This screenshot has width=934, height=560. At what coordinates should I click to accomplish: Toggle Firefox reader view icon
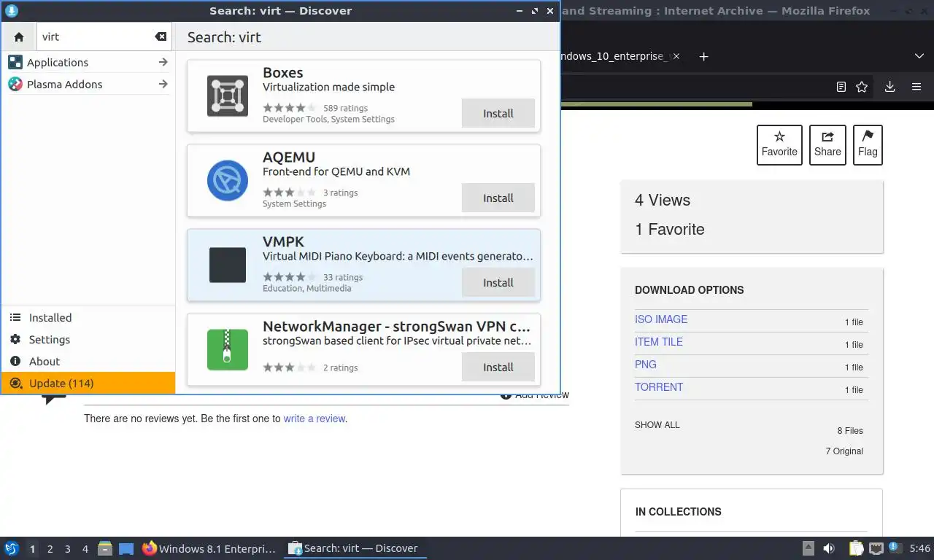841,87
